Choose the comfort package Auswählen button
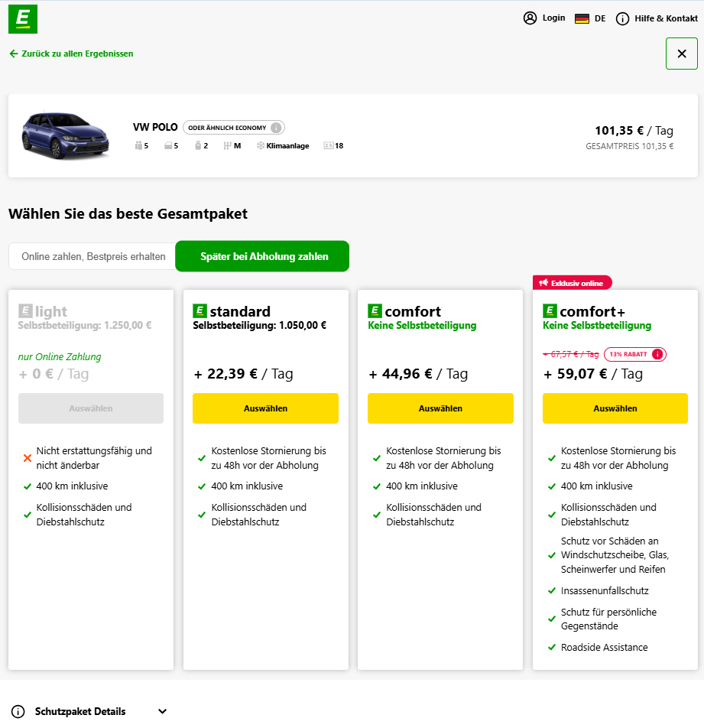 440,408
